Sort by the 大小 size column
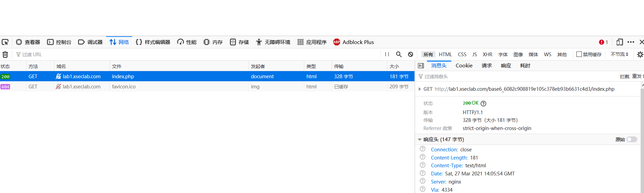This screenshot has height=193, width=644. [x=401, y=66]
